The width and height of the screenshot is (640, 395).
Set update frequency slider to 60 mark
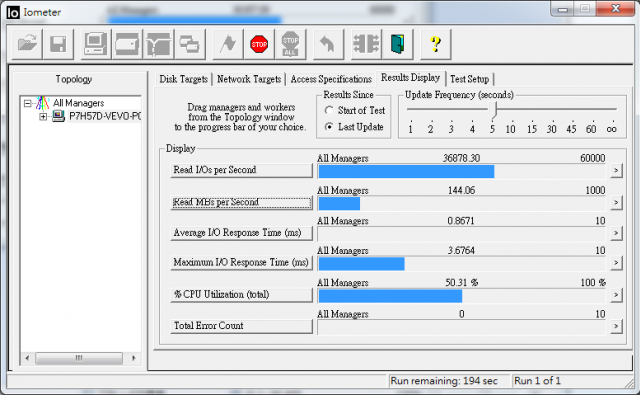point(591,129)
